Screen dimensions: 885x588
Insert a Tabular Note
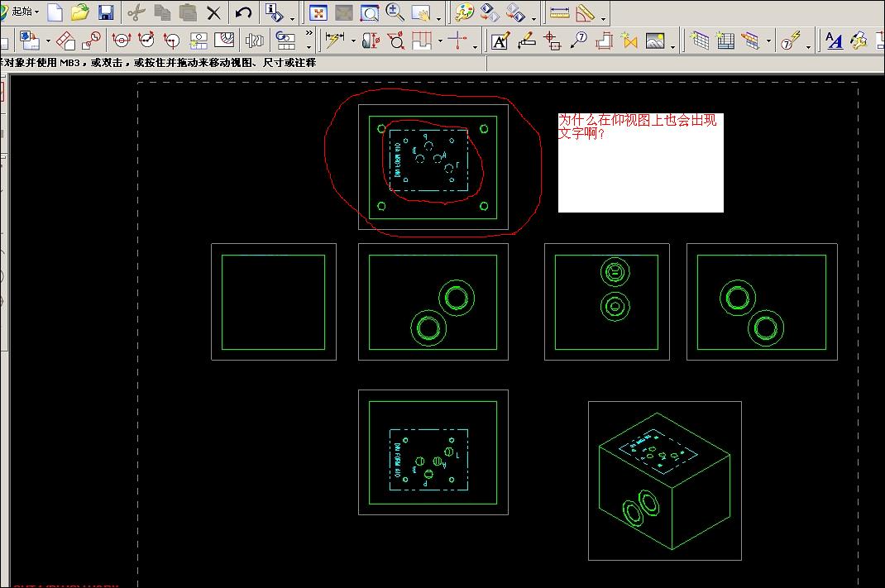pos(699,41)
